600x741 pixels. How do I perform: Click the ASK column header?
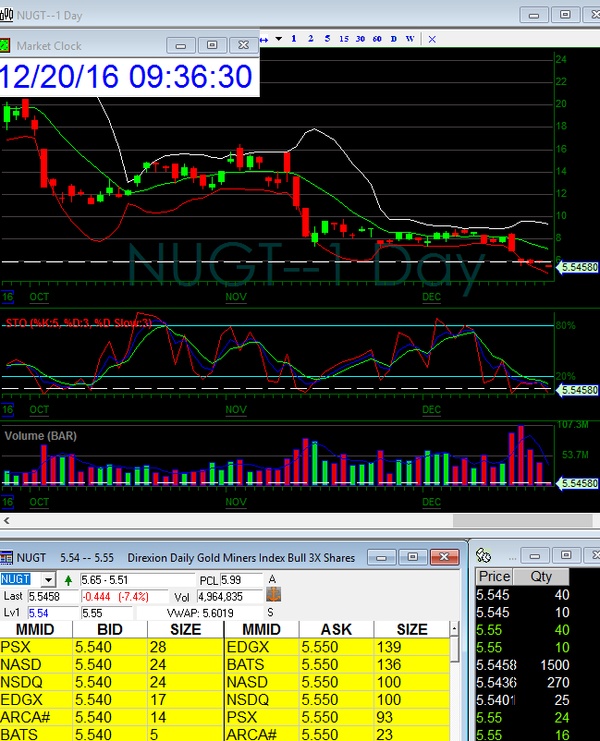pos(335,630)
